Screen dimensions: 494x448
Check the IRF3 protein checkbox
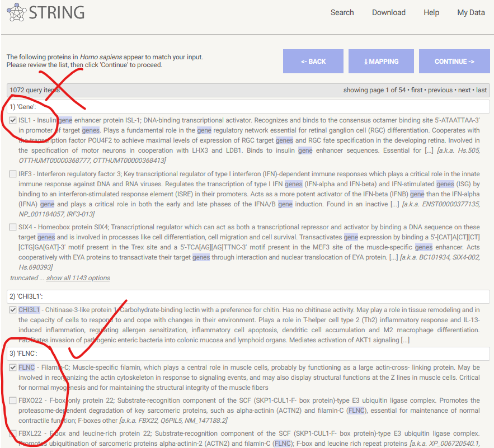click(13, 174)
